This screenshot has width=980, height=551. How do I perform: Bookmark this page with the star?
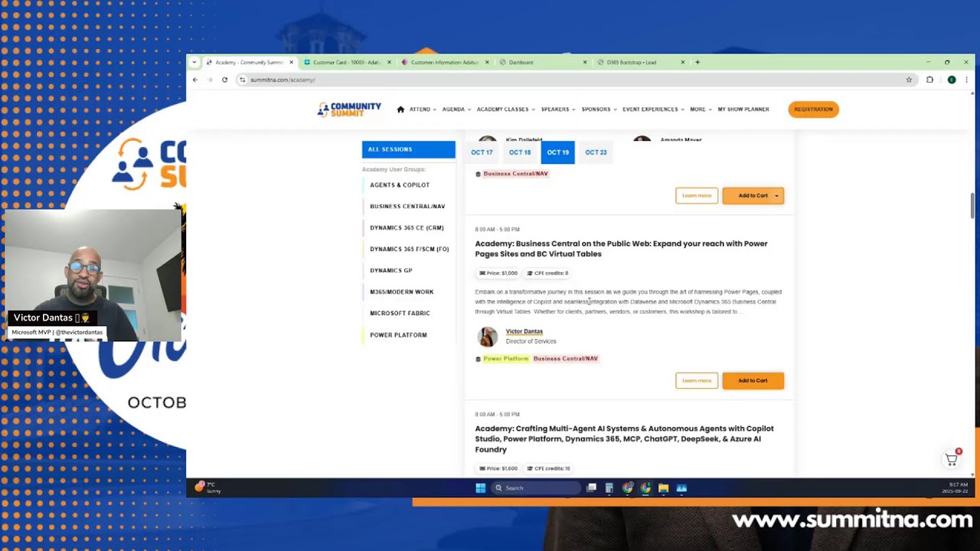(909, 80)
